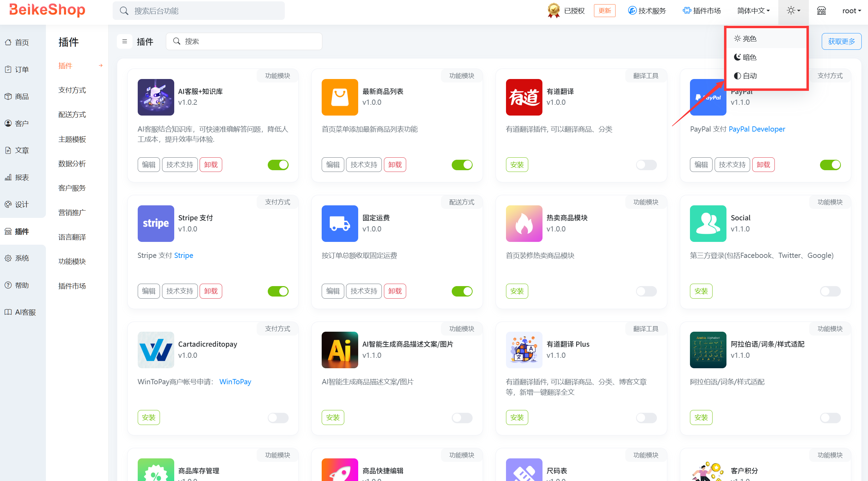Image resolution: width=868 pixels, height=481 pixels.
Task: Click the 有道翻译 plugin logo
Action: tap(524, 97)
